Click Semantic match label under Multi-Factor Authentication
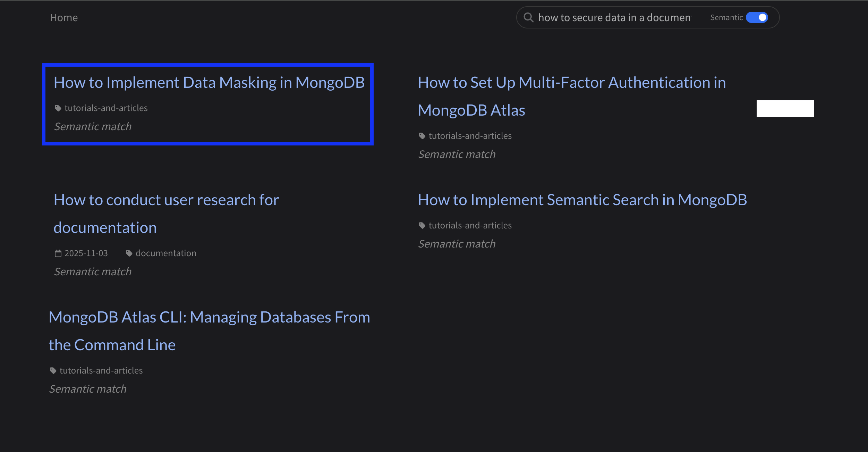The width and height of the screenshot is (868, 452). coord(457,154)
